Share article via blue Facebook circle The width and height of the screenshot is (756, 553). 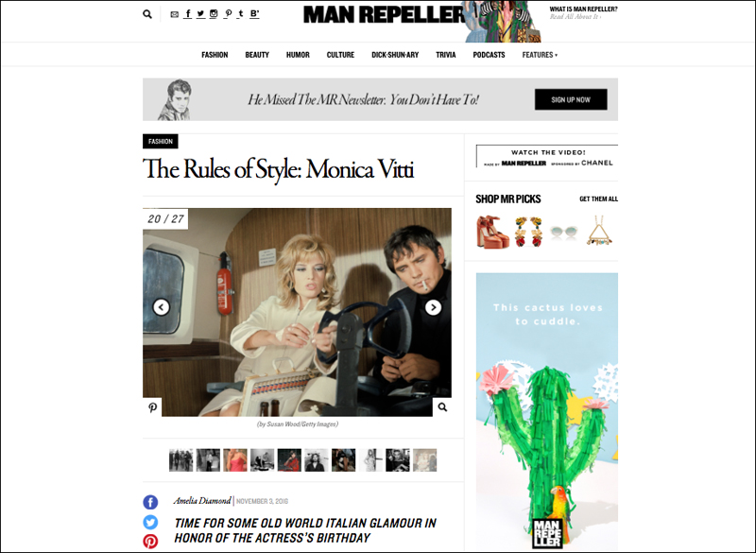tap(150, 502)
